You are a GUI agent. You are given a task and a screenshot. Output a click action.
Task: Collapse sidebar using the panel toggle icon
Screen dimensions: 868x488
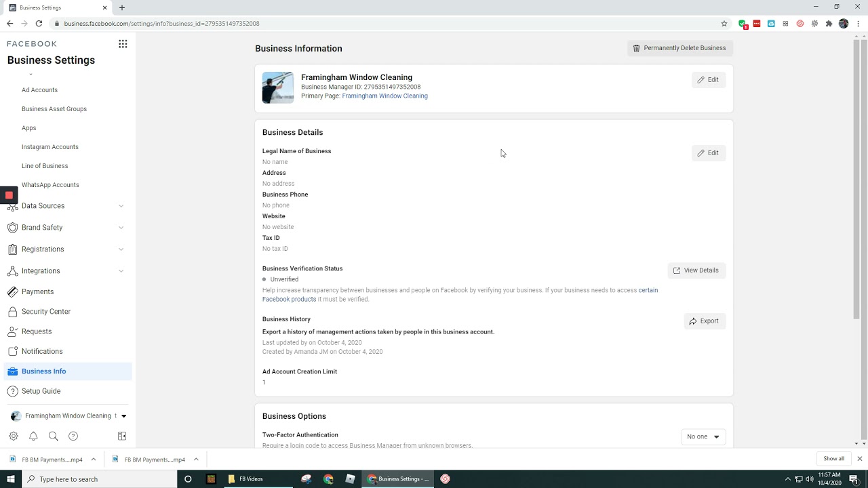[122, 436]
